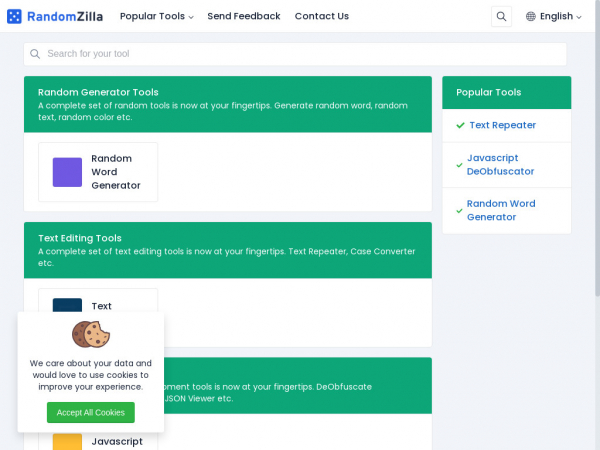
Task: Click the checkmark icon beside Text Repeater
Action: pyautogui.click(x=460, y=125)
